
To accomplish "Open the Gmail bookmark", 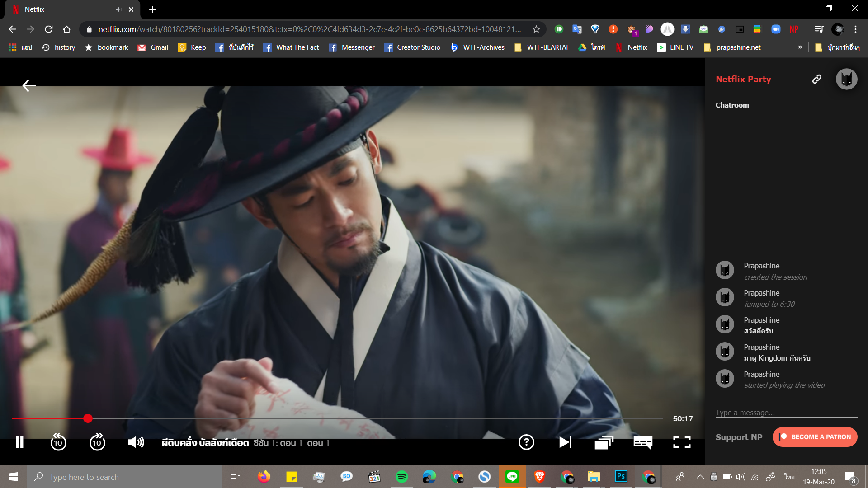I will click(153, 47).
